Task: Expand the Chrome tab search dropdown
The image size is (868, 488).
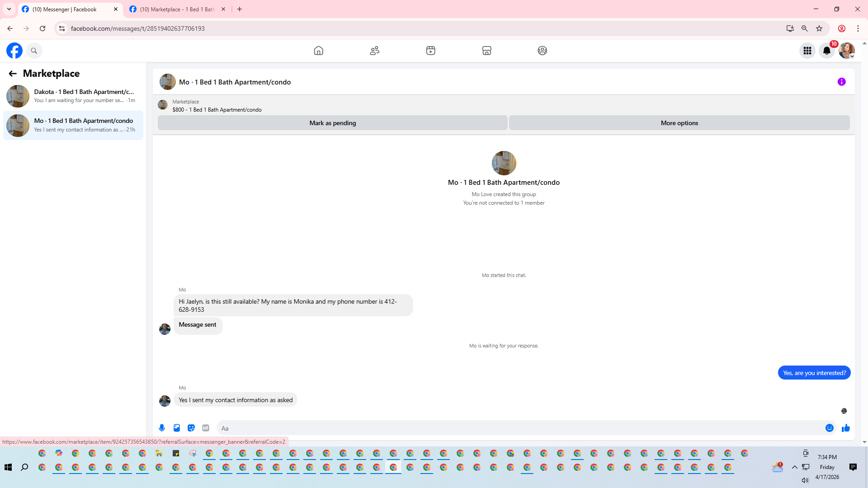Action: pos(9,9)
